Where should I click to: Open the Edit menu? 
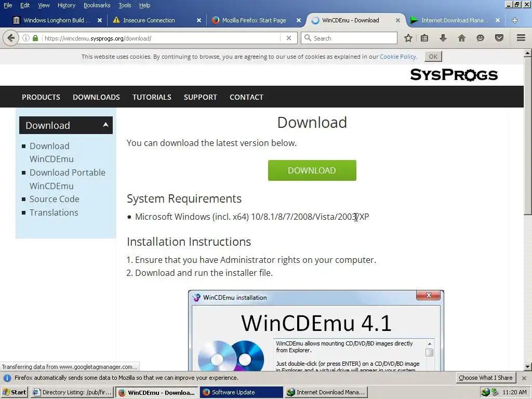click(x=25, y=5)
